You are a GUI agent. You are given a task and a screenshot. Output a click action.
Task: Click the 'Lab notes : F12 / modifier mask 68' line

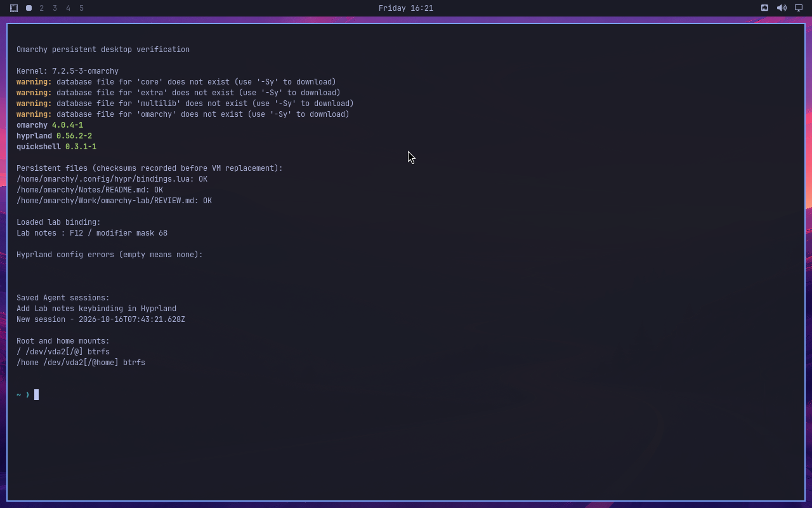coord(92,233)
